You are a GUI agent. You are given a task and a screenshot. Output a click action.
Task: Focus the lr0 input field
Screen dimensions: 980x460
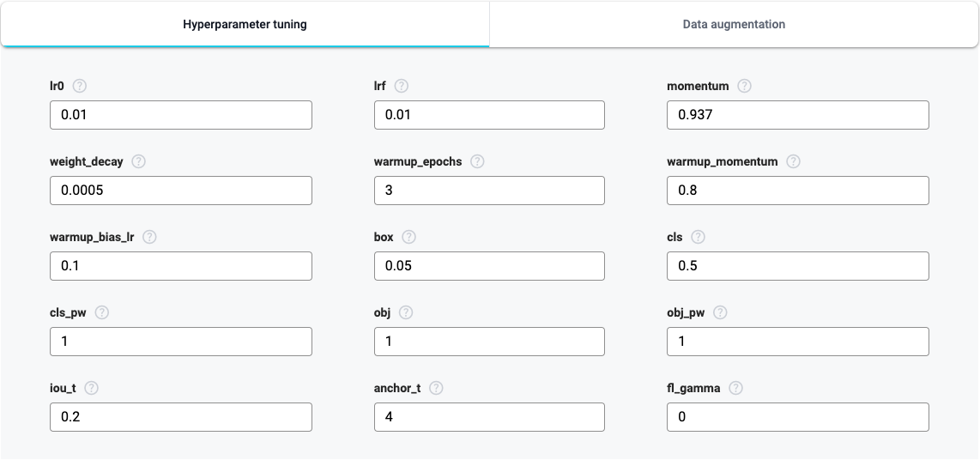(x=180, y=115)
